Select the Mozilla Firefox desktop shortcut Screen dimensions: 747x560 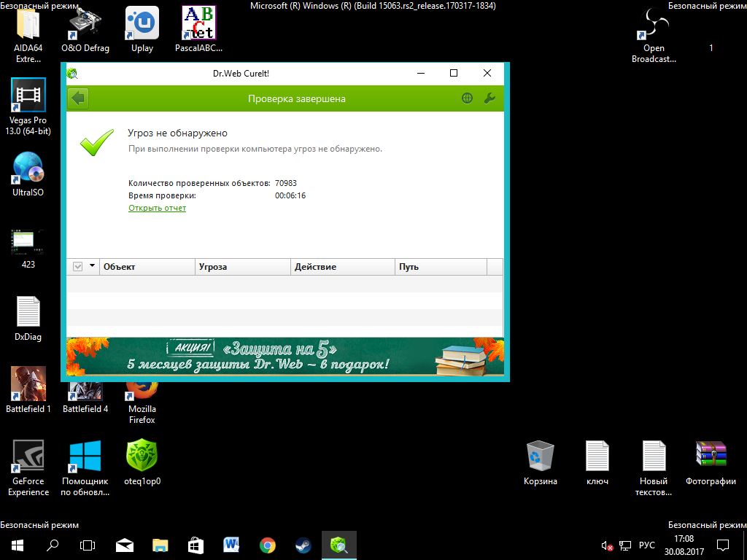tap(142, 402)
